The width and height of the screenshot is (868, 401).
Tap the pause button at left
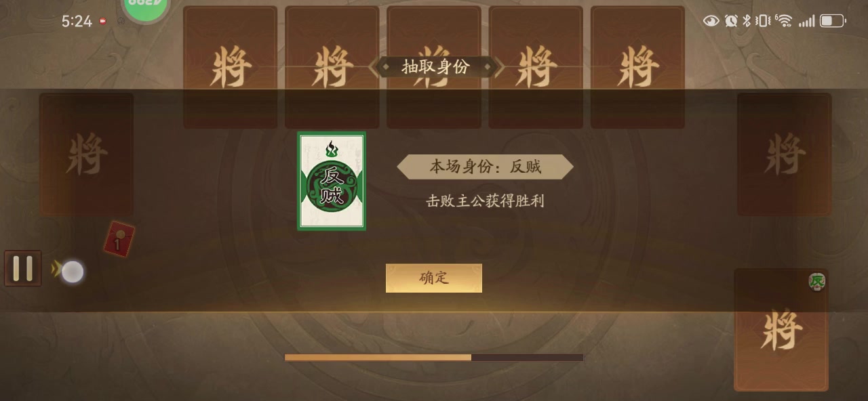[23, 268]
